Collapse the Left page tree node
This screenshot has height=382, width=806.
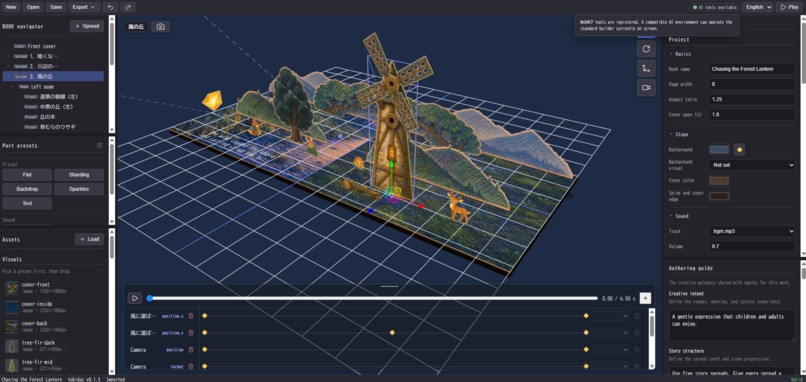13,87
